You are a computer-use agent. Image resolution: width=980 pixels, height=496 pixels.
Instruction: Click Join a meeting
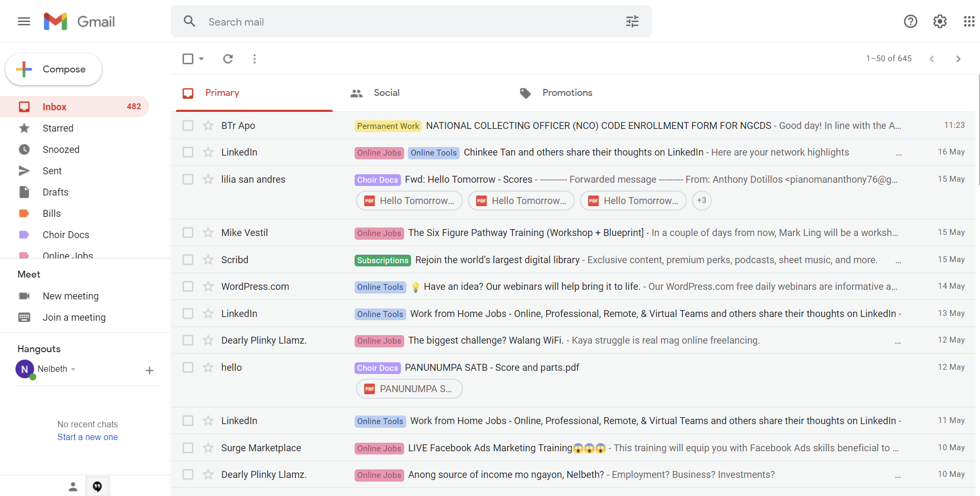(x=74, y=317)
